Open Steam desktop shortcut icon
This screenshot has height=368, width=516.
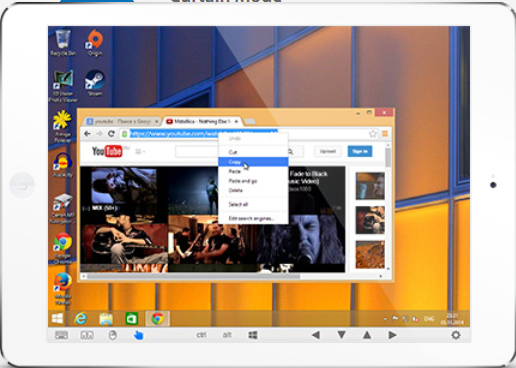pyautogui.click(x=95, y=83)
